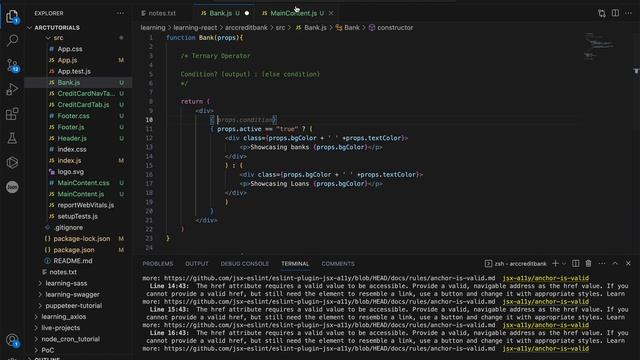This screenshot has height=360, width=640.
Task: Open App.test.js file
Action: click(74, 71)
